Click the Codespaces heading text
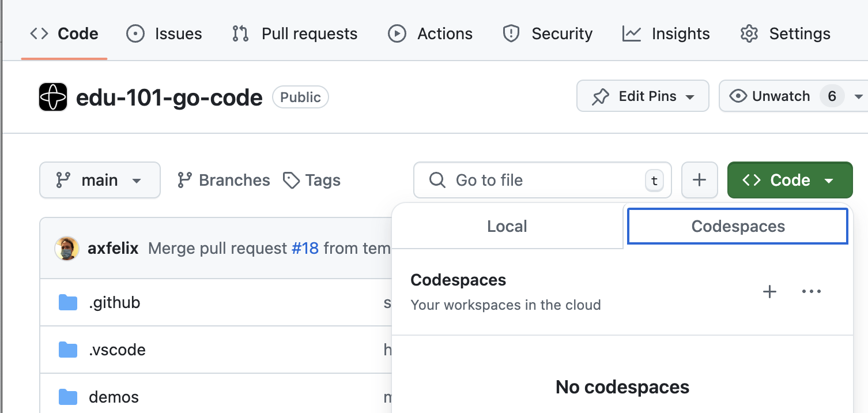The height and width of the screenshot is (413, 868). (458, 280)
